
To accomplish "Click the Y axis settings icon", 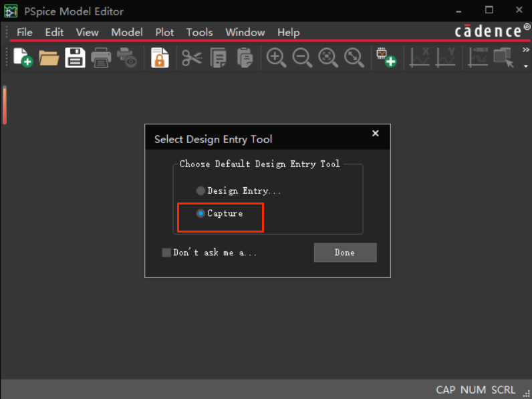I will click(x=446, y=57).
